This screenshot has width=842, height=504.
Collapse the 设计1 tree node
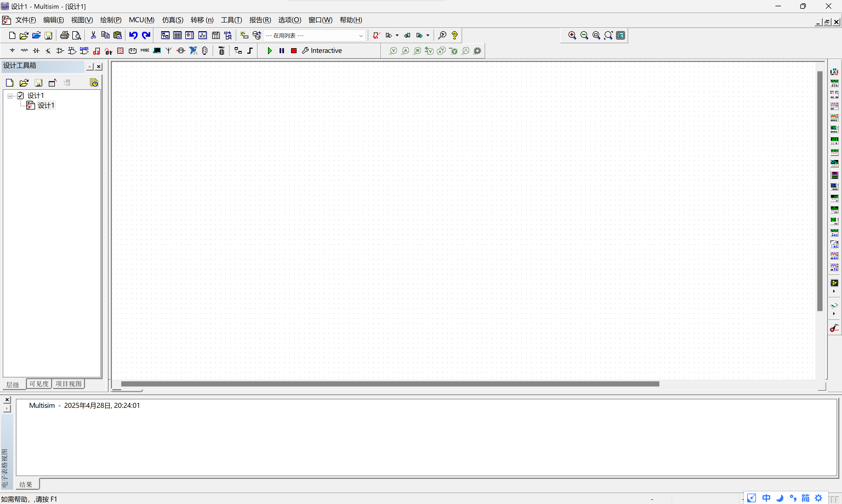coord(10,96)
